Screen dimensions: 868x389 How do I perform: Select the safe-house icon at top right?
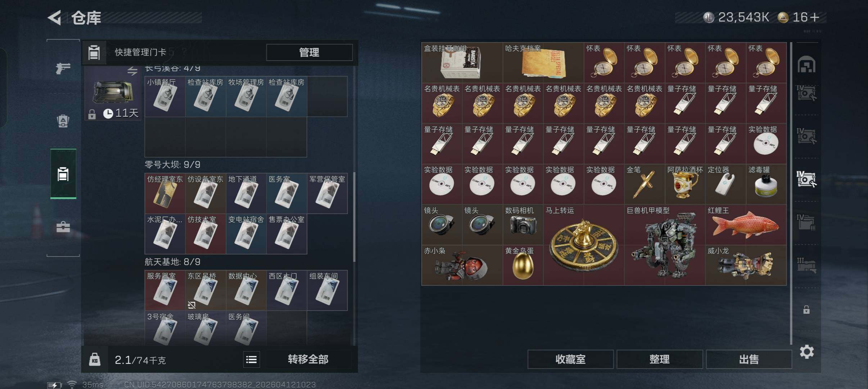tap(806, 65)
